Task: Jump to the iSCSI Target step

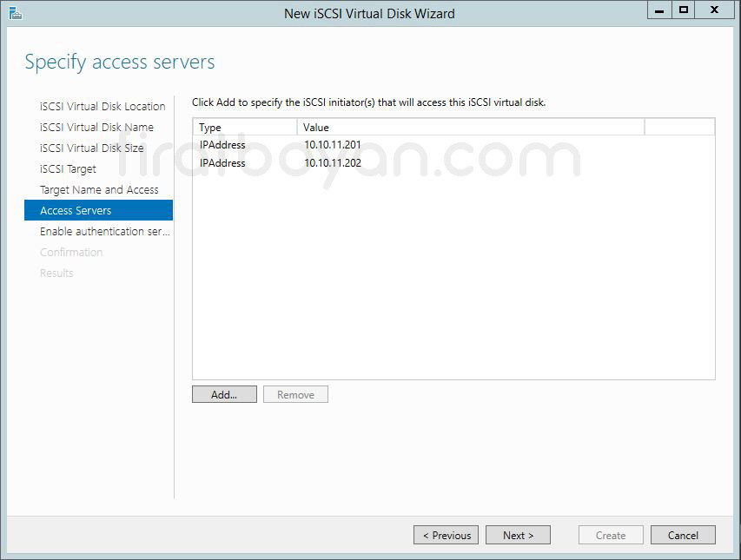Action: point(68,168)
